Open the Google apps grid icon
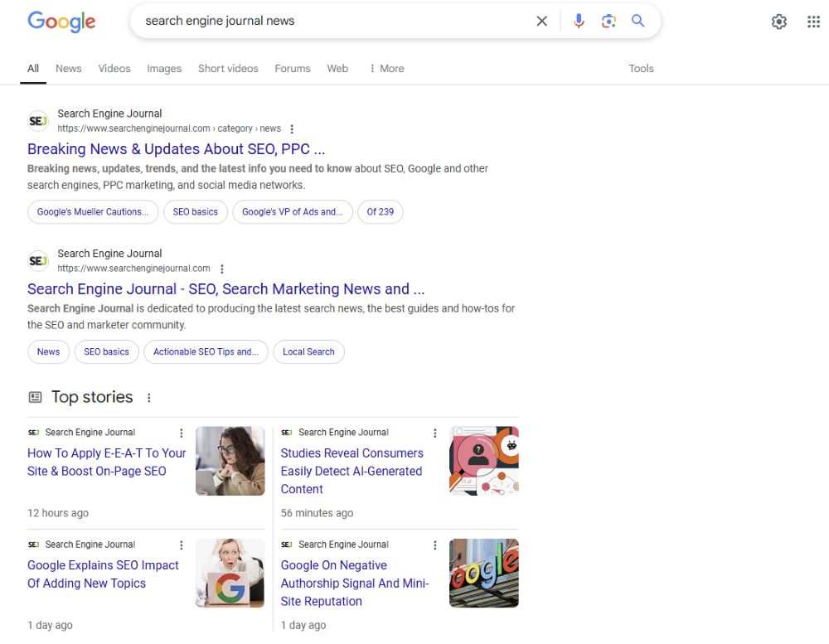This screenshot has width=829, height=644. (x=814, y=22)
